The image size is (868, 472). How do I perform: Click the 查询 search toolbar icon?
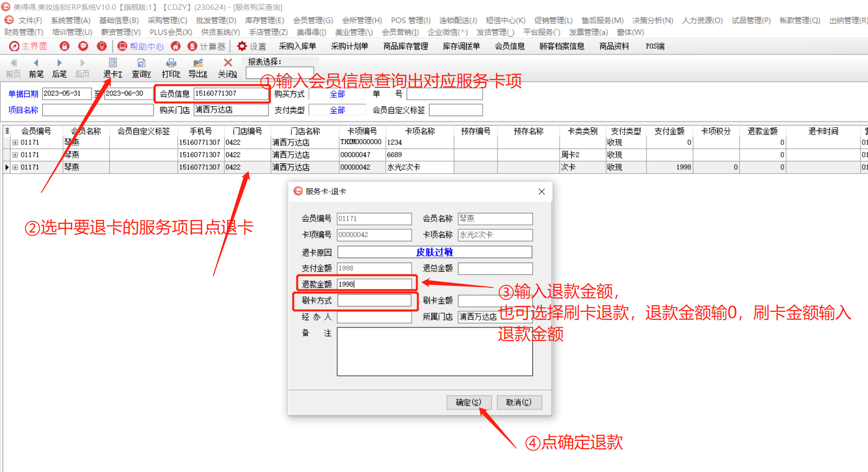[x=141, y=63]
